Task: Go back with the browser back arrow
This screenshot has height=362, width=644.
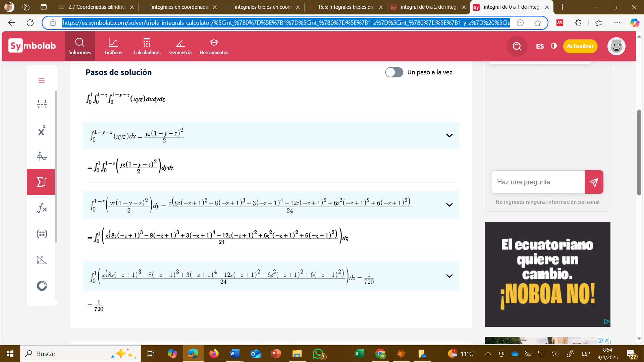Action: (x=12, y=23)
